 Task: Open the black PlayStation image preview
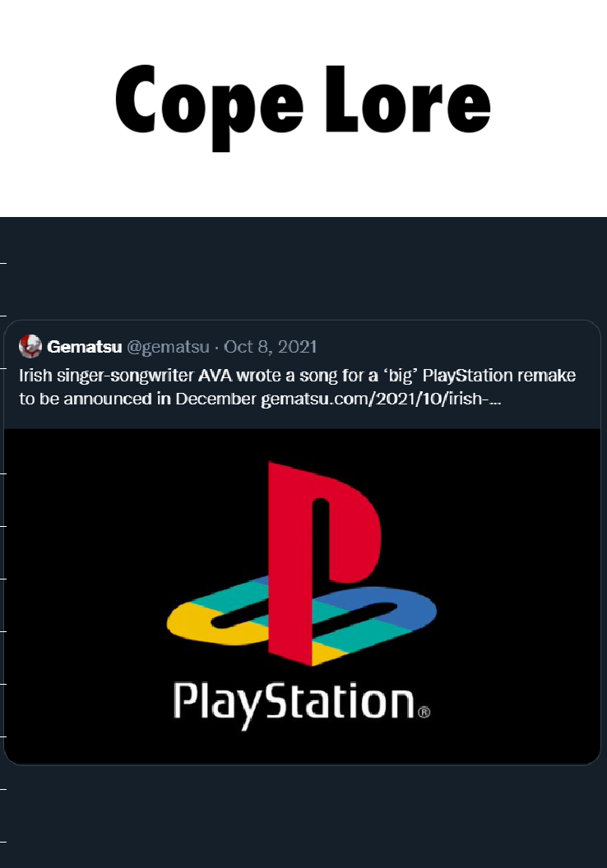click(303, 596)
